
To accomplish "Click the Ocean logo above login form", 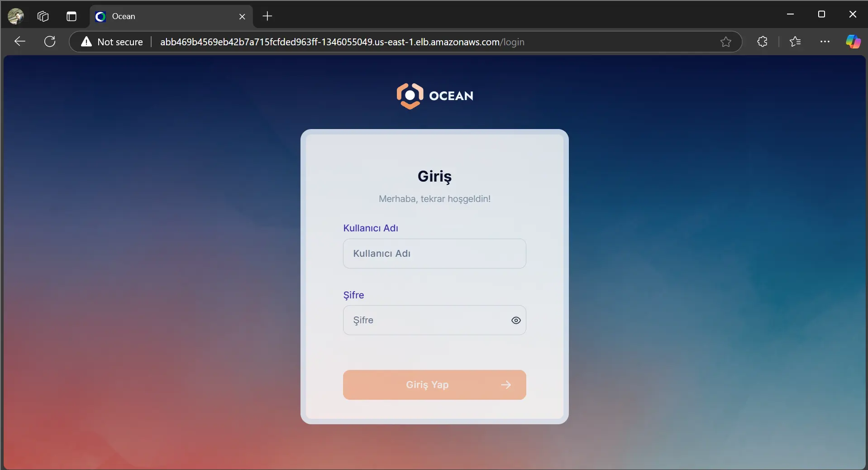I will tap(434, 96).
